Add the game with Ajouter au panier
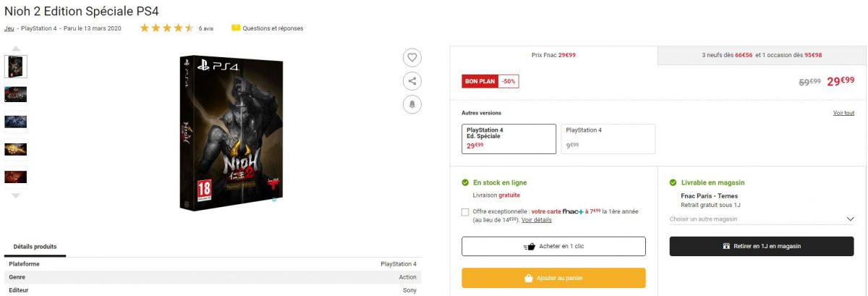 click(x=554, y=278)
